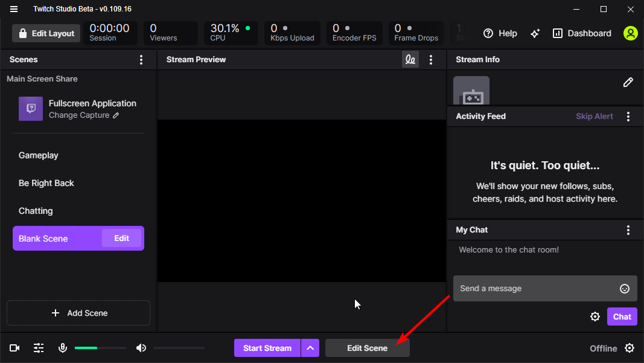Click the Add Scene button
This screenshot has width=644, height=363.
(78, 313)
